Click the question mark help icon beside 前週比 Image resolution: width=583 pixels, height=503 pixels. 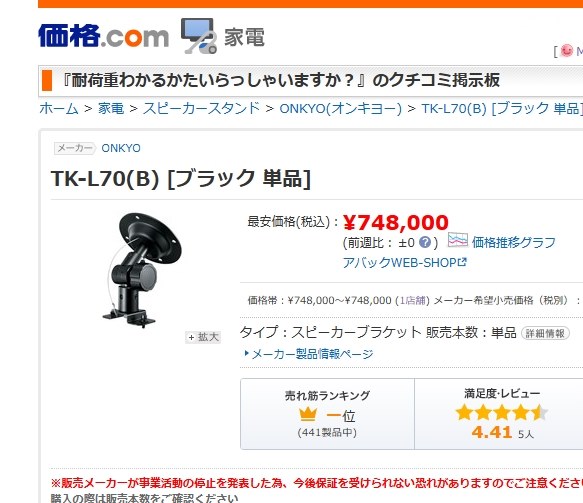tap(425, 243)
